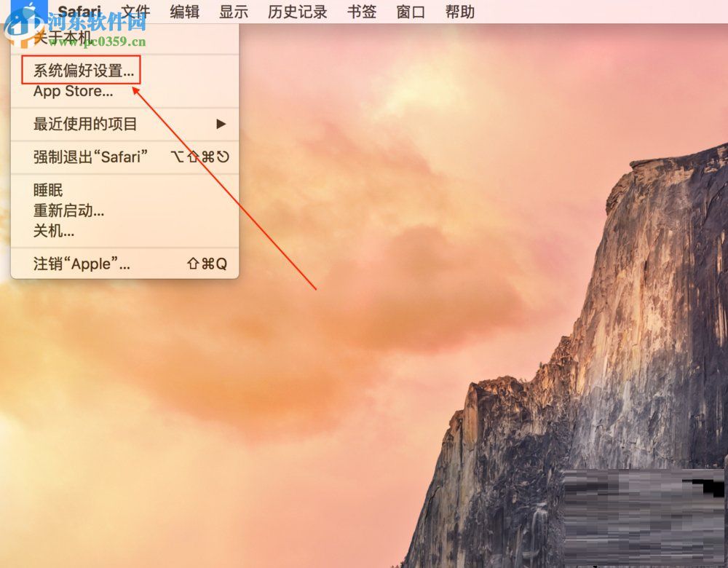
Task: Open the 编辑 menu
Action: pyautogui.click(x=185, y=11)
